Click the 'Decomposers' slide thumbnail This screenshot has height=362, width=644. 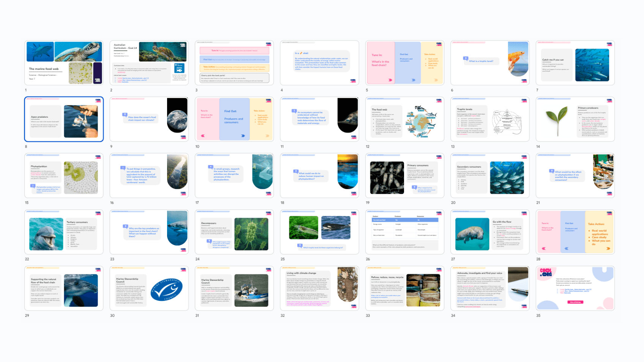(234, 232)
